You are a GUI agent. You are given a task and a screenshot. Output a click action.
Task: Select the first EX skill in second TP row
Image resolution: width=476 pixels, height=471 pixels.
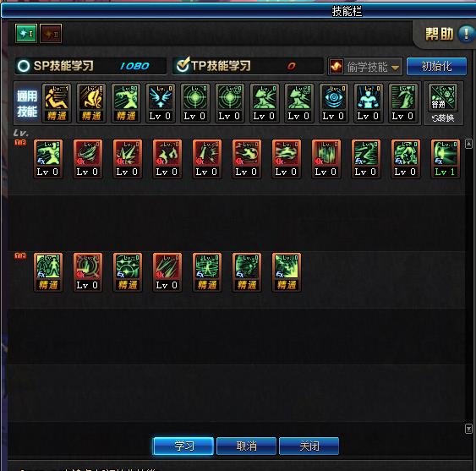point(48,272)
